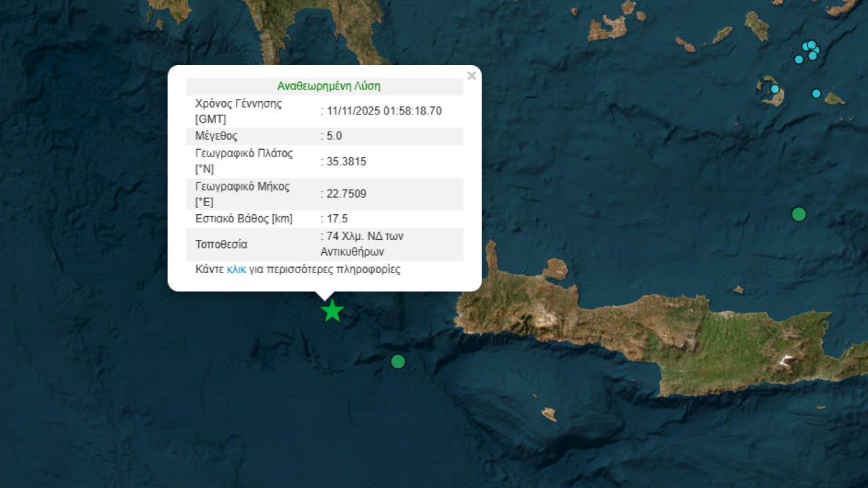The height and width of the screenshot is (488, 868).
Task: Click cyan marker just west of Anafi island
Action: (816, 94)
